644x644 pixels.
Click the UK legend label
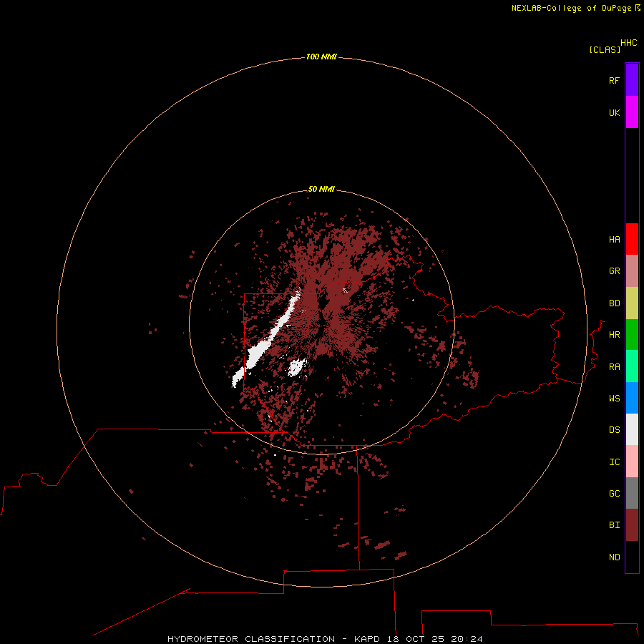coord(614,112)
